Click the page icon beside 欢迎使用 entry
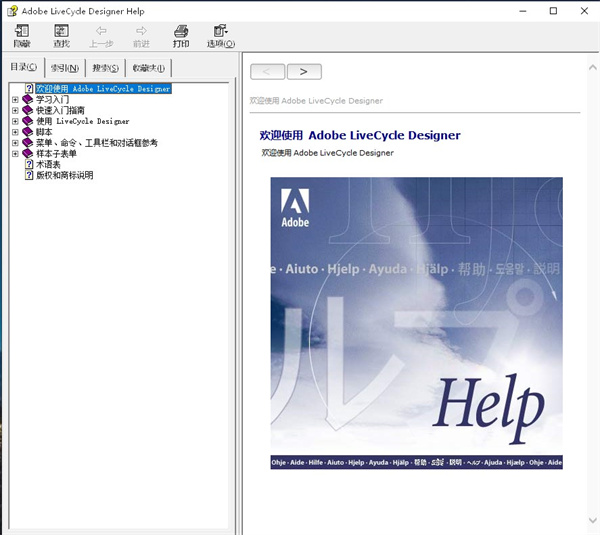The image size is (600, 535). click(x=29, y=88)
